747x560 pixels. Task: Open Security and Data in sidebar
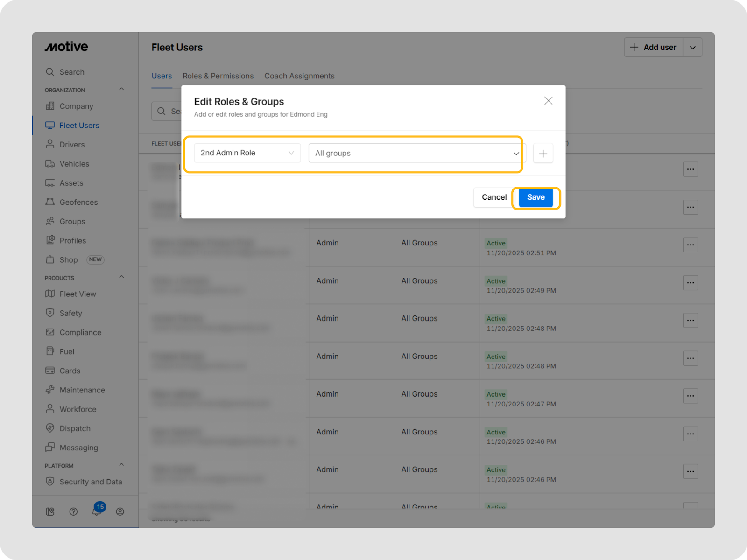pos(90,482)
